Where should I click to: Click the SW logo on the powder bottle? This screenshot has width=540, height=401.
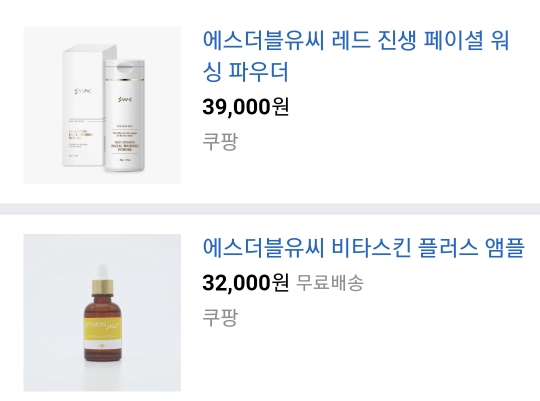pyautogui.click(x=125, y=100)
